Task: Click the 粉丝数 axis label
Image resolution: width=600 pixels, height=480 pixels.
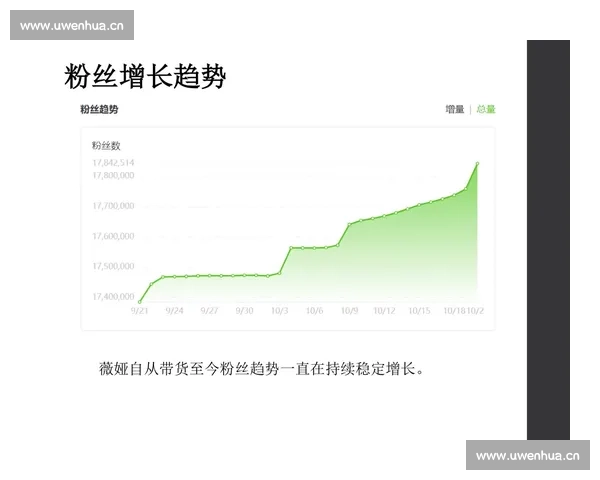Action: pos(106,145)
